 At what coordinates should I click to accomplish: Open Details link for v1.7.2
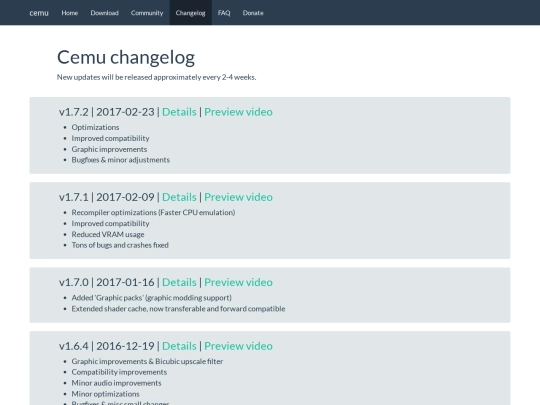[x=179, y=112]
